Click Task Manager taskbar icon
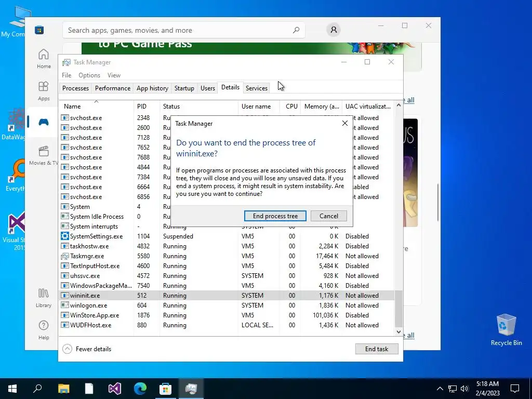The width and height of the screenshot is (532, 399). (x=191, y=389)
